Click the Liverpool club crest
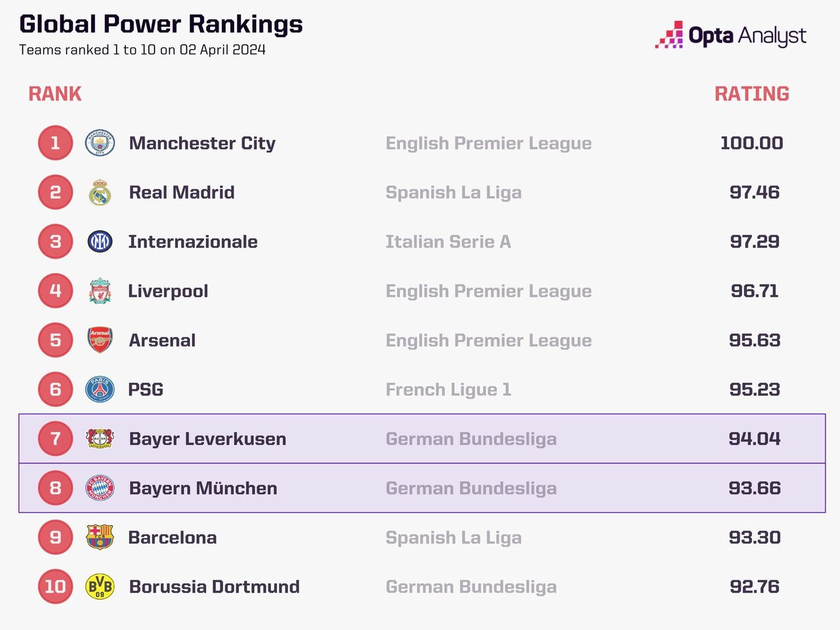Viewport: 840px width, 630px height. tap(100, 291)
